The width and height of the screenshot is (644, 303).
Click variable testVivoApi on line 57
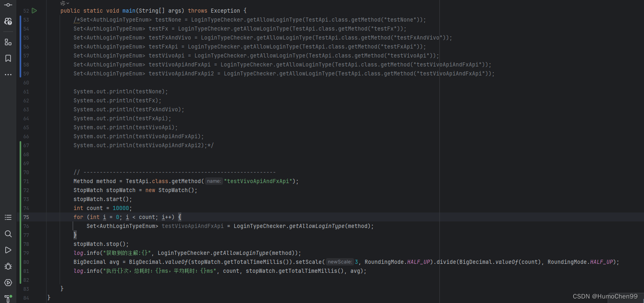coord(167,55)
